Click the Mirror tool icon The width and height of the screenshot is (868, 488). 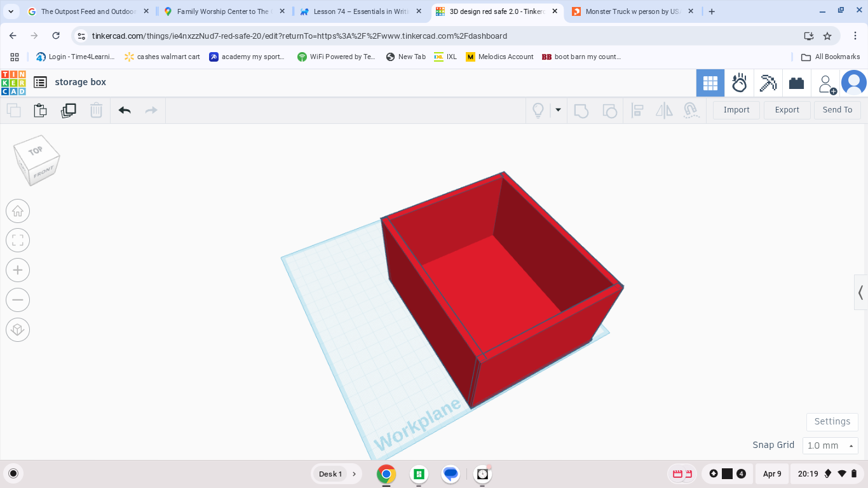coord(664,110)
